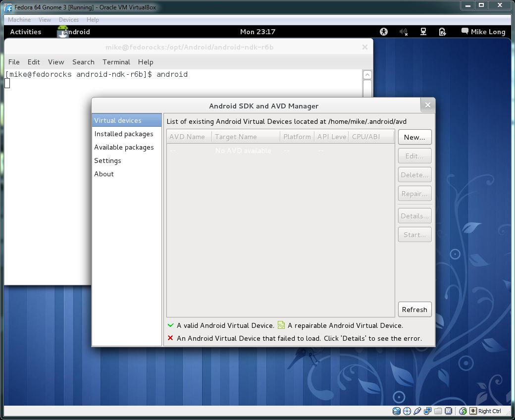515x420 pixels.
Task: Click the Delete... button
Action: (414, 175)
